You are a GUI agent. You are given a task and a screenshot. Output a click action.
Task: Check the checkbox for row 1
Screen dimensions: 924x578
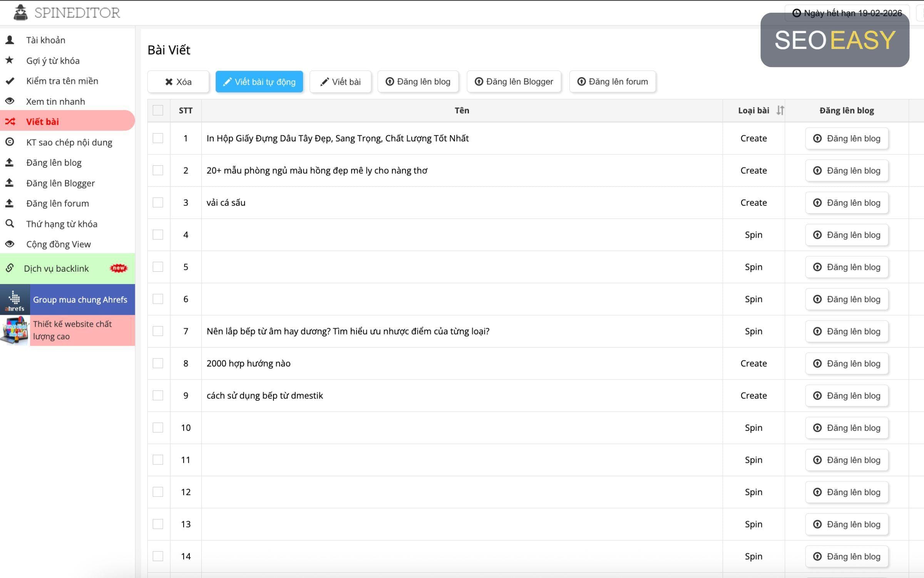158,138
